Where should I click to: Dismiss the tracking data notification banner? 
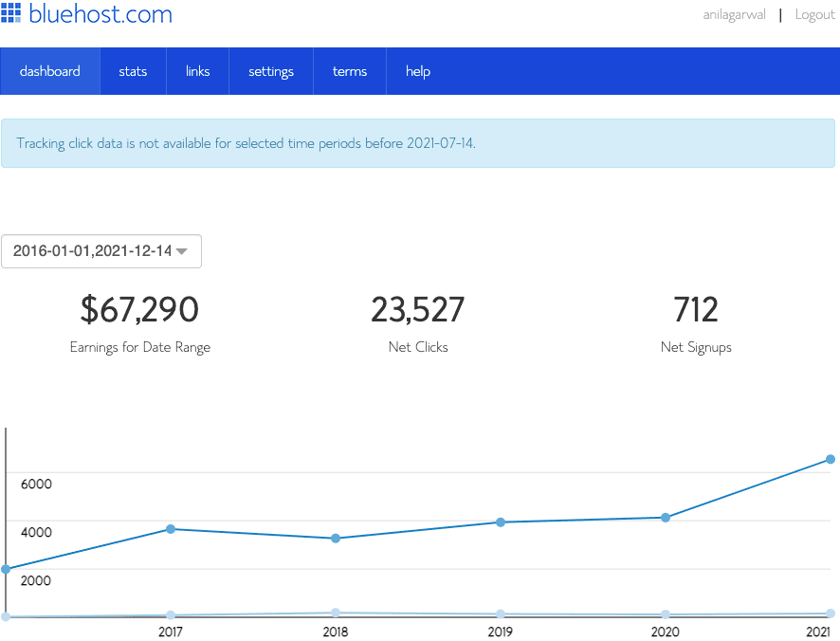click(420, 143)
